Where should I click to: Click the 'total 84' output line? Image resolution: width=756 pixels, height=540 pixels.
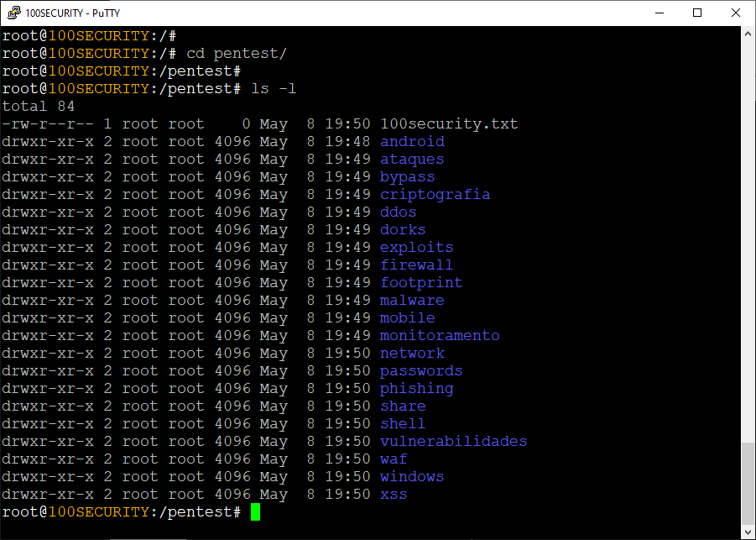coord(39,106)
